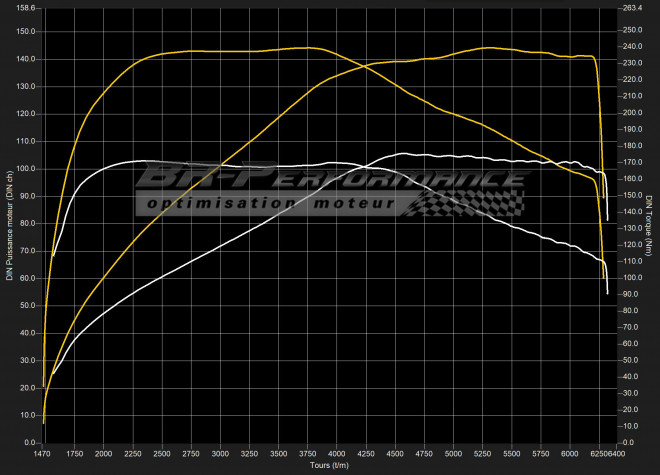Select the 2500 tick label on x-axis
This screenshot has width=660, height=475.
(x=162, y=454)
